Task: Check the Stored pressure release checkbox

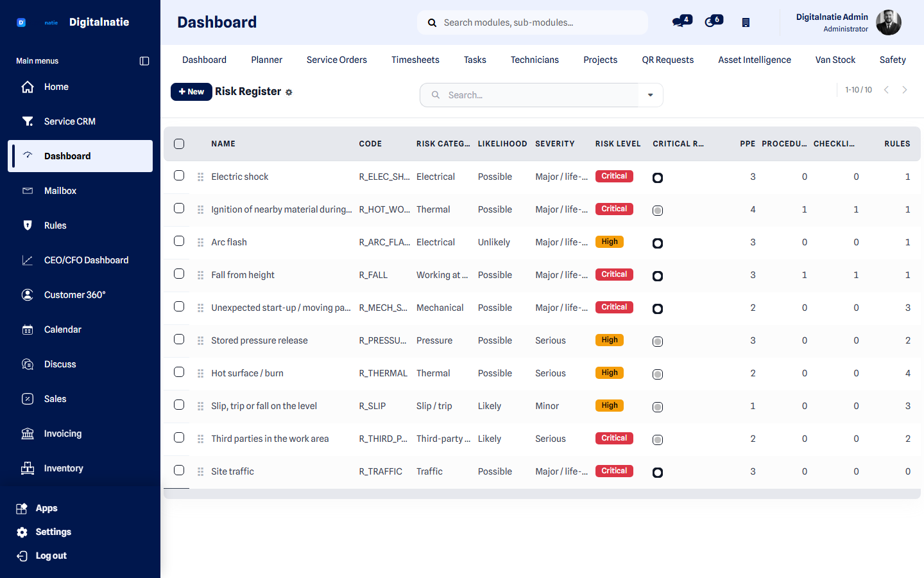Action: pos(179,339)
